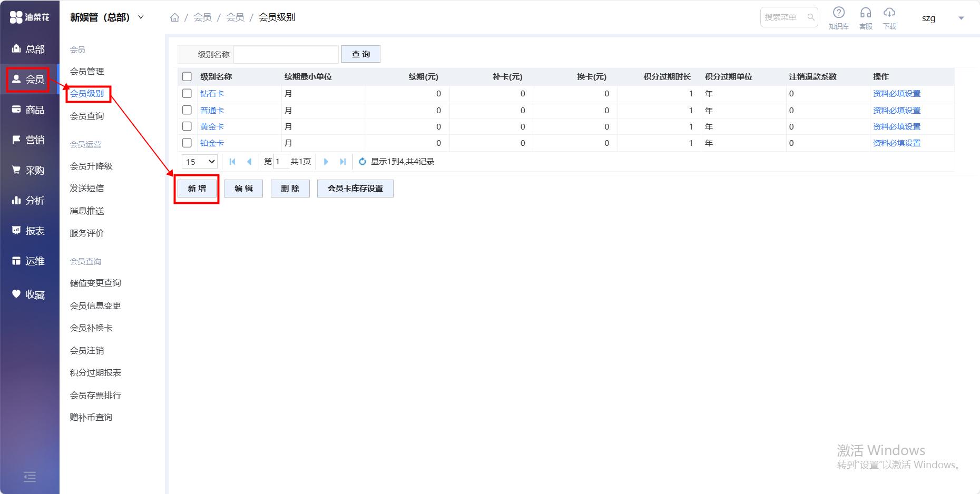Click the 会员卡库存设置 button
Screen dimensions: 980x494
[x=355, y=189]
